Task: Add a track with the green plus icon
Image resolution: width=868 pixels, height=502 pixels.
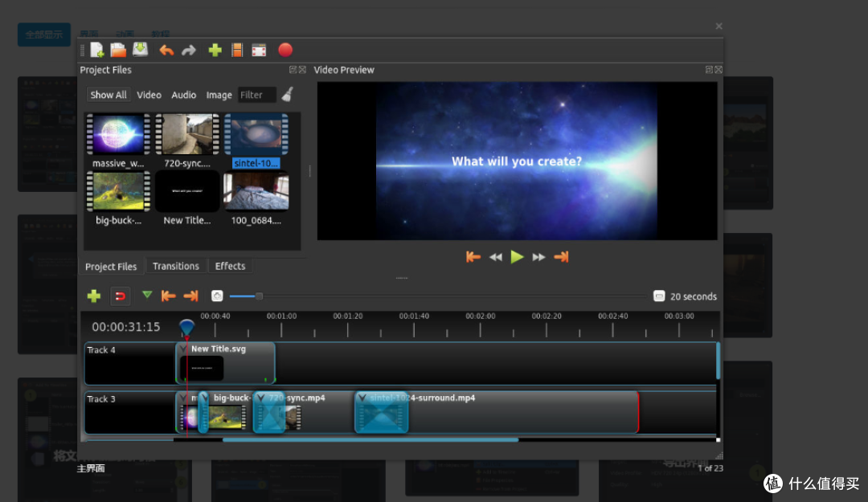Action: [x=93, y=296]
